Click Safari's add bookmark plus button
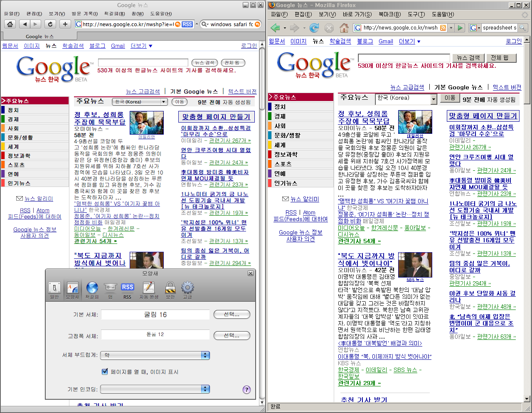The height and width of the screenshot is (413, 532). pyautogui.click(x=65, y=24)
